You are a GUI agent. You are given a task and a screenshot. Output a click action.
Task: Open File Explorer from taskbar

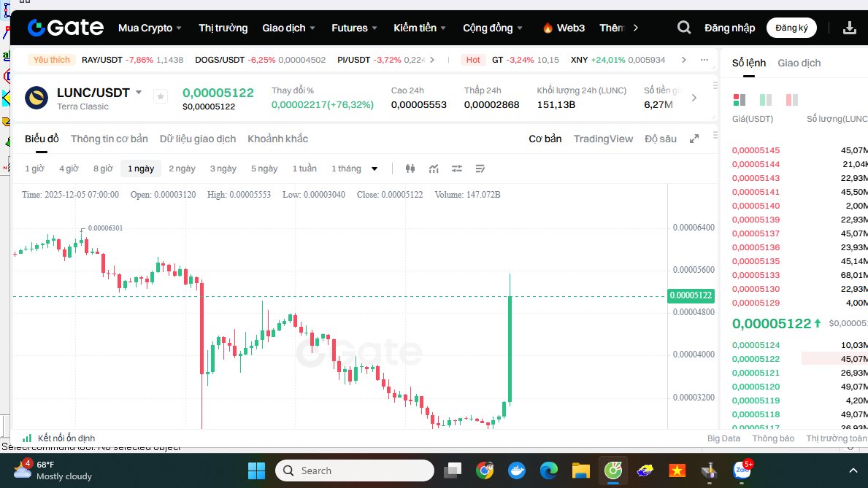(580, 470)
